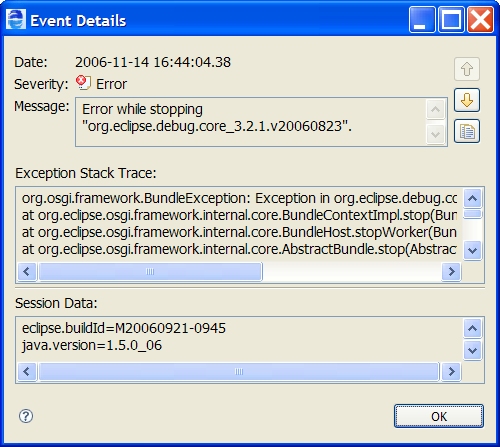Click the Session Data horizontal scroll left arrow
The width and height of the screenshot is (500, 447).
27,371
